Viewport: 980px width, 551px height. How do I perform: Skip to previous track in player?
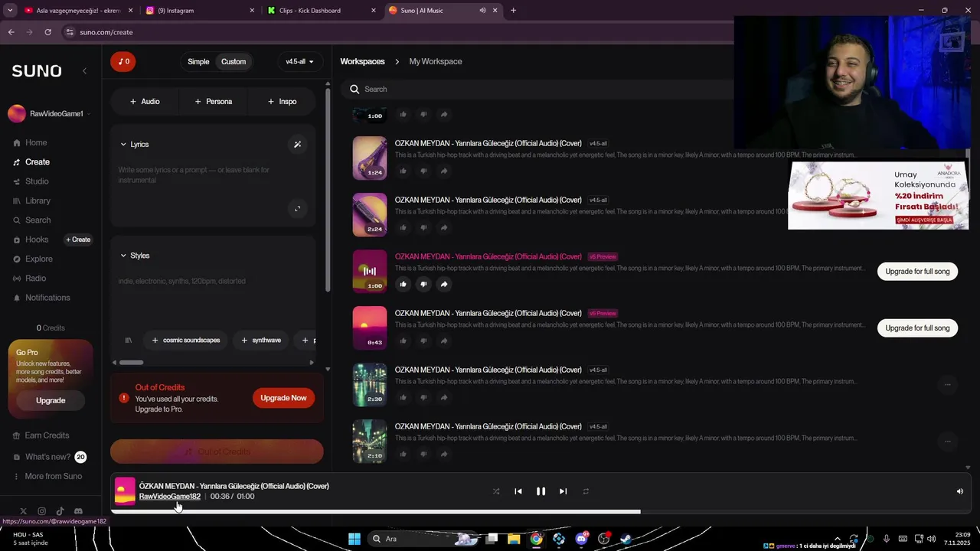(518, 491)
